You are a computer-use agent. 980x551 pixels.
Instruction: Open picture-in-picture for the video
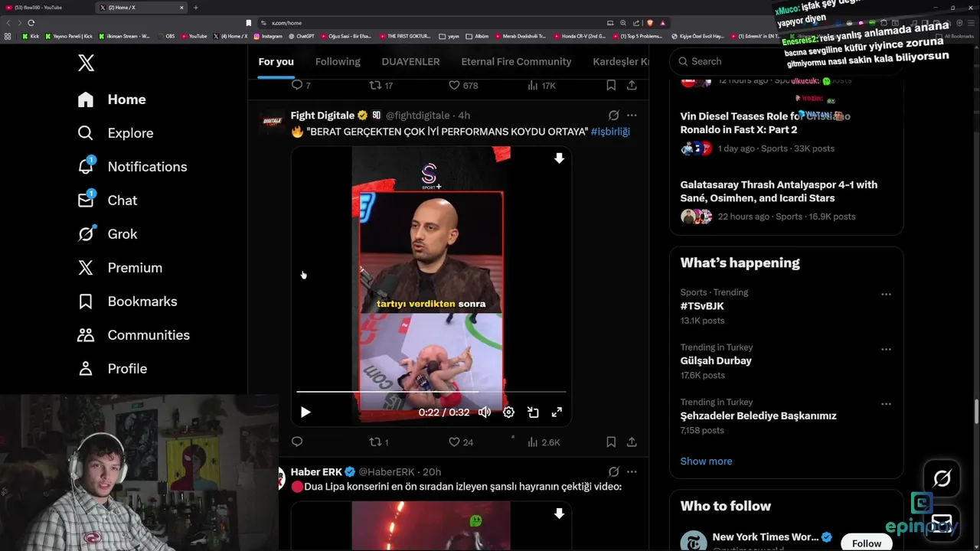[533, 412]
